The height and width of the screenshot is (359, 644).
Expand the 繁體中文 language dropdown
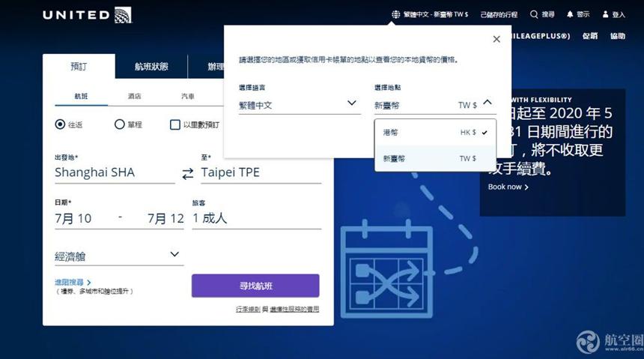300,105
